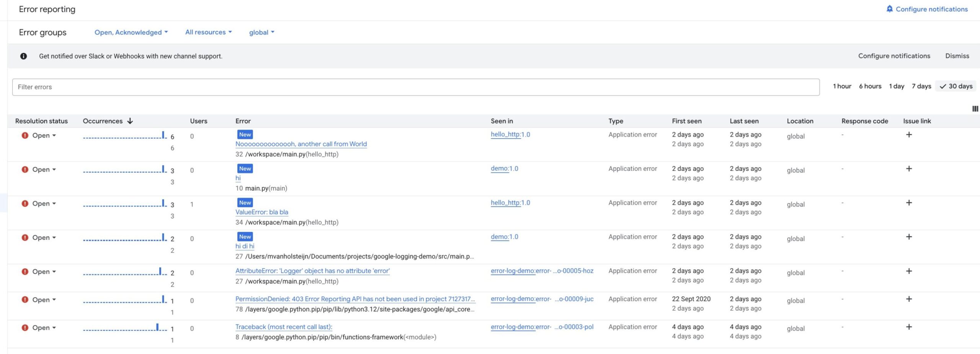Open 'Noooooooooooooh, another call from World' error

pyautogui.click(x=301, y=144)
